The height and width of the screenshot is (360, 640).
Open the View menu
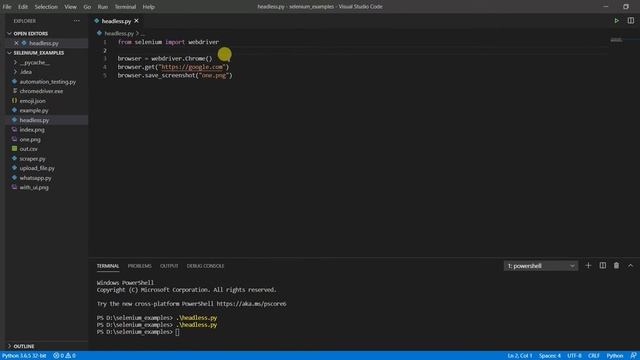coord(70,7)
